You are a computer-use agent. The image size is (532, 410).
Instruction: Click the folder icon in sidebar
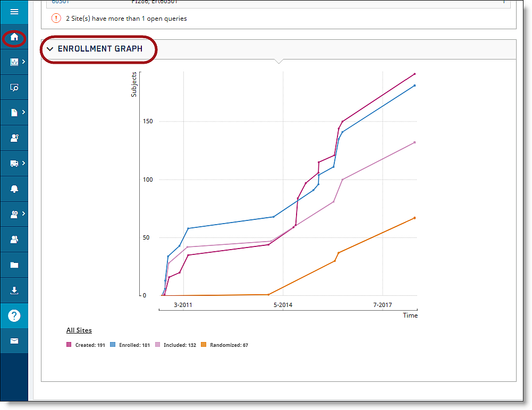[14, 265]
